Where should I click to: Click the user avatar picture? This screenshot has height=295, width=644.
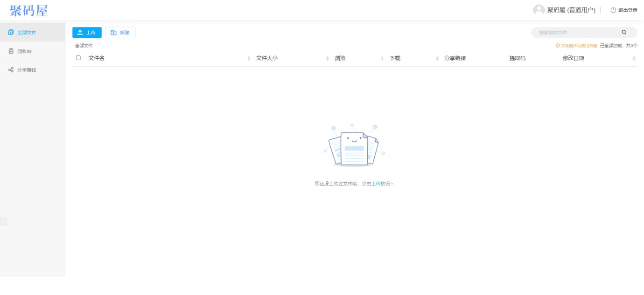point(539,10)
